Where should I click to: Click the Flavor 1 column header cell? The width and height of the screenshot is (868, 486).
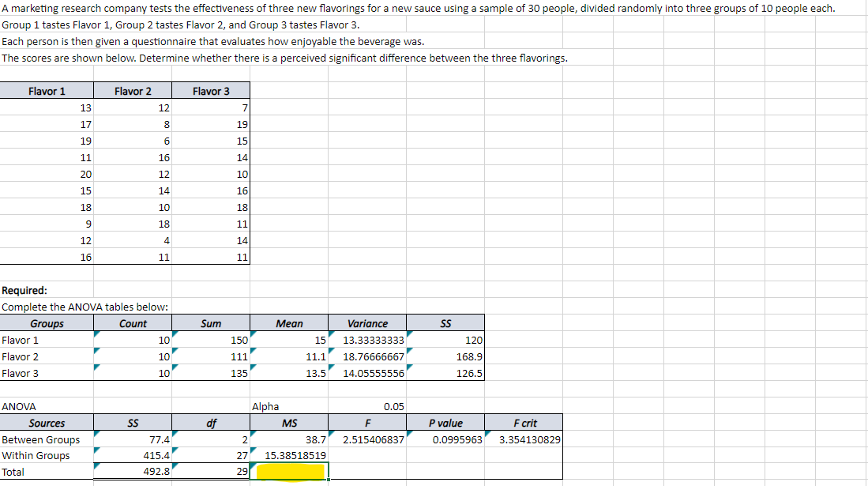point(46,90)
